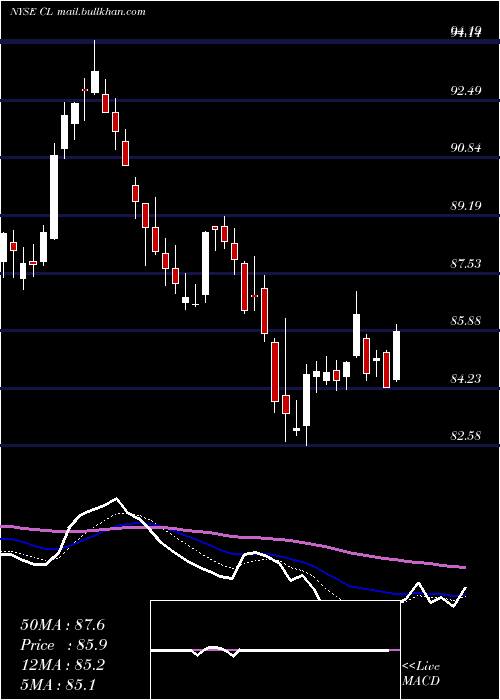Click the '5MA : 85.1' readout
500x700 pixels.
click(58, 684)
